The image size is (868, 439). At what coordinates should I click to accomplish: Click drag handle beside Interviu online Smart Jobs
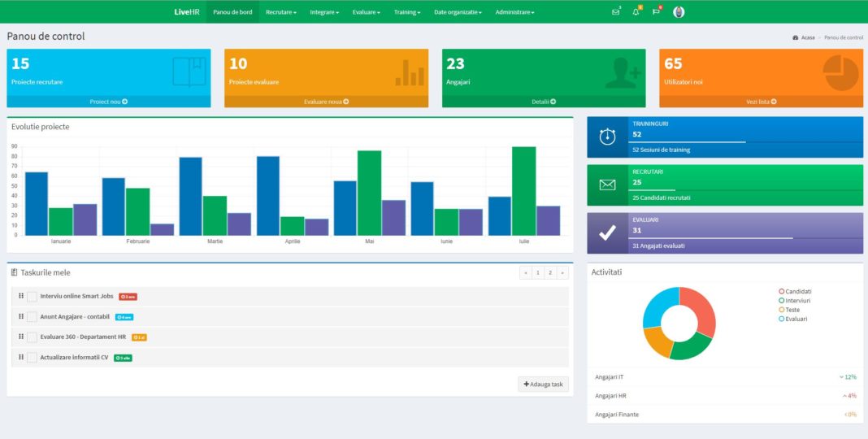[x=21, y=296]
